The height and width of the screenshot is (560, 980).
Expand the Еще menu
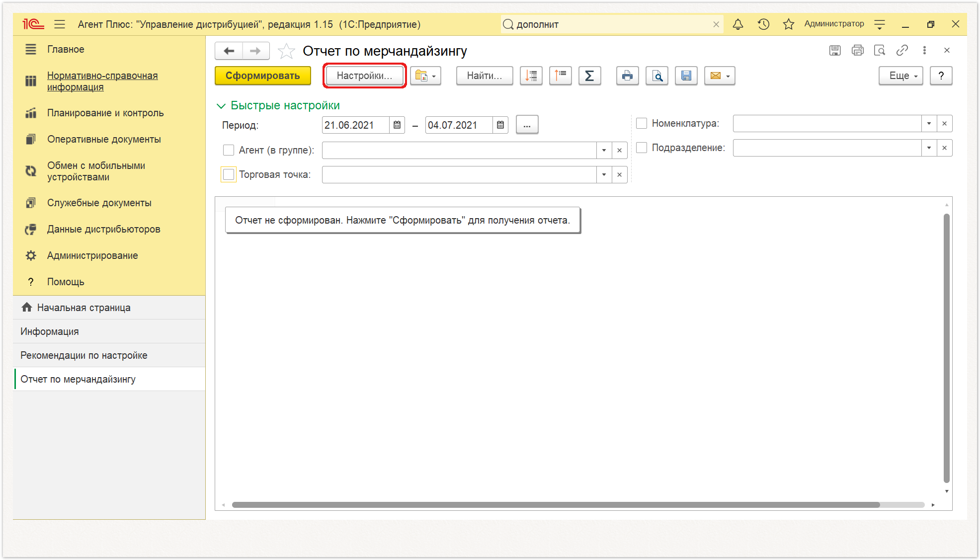click(x=900, y=76)
